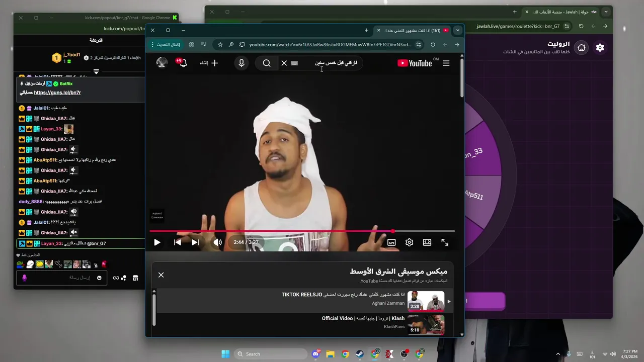Clear the YouTube search box text
This screenshot has width=644, height=362.
click(284, 63)
